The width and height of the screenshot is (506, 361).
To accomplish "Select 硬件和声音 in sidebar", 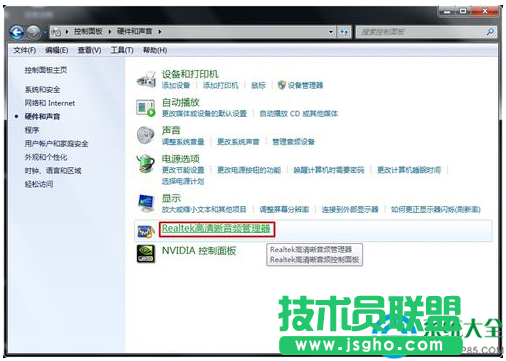I will coord(42,116).
